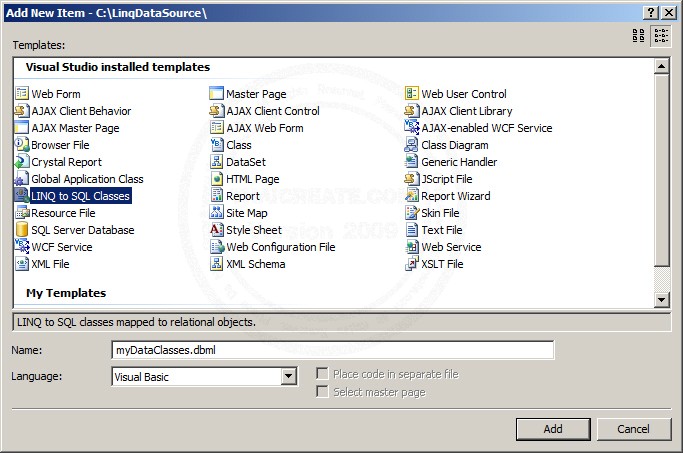The height and width of the screenshot is (453, 683).
Task: Click the 'SQL Server Database' label text
Action: [x=83, y=230]
